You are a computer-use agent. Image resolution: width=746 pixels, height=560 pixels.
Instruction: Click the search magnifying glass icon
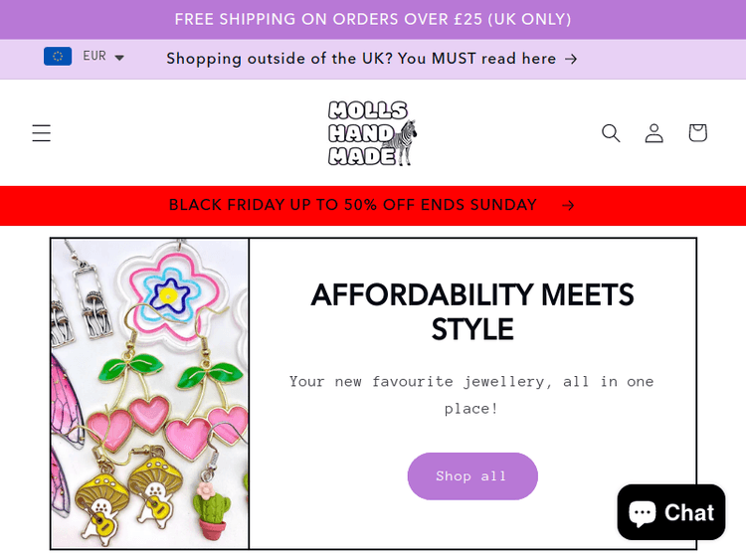coord(611,133)
